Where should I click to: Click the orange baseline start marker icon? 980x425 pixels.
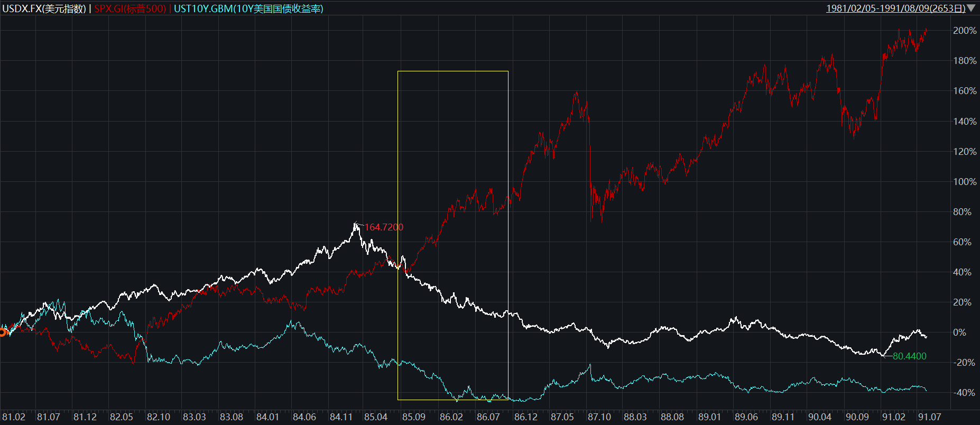coord(3,332)
